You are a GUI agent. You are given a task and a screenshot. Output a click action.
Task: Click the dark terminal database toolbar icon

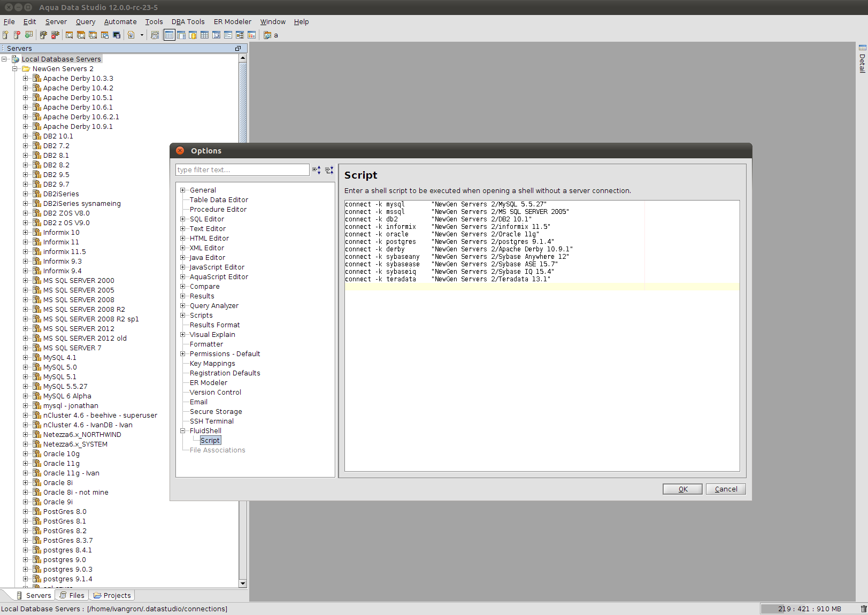117,35
